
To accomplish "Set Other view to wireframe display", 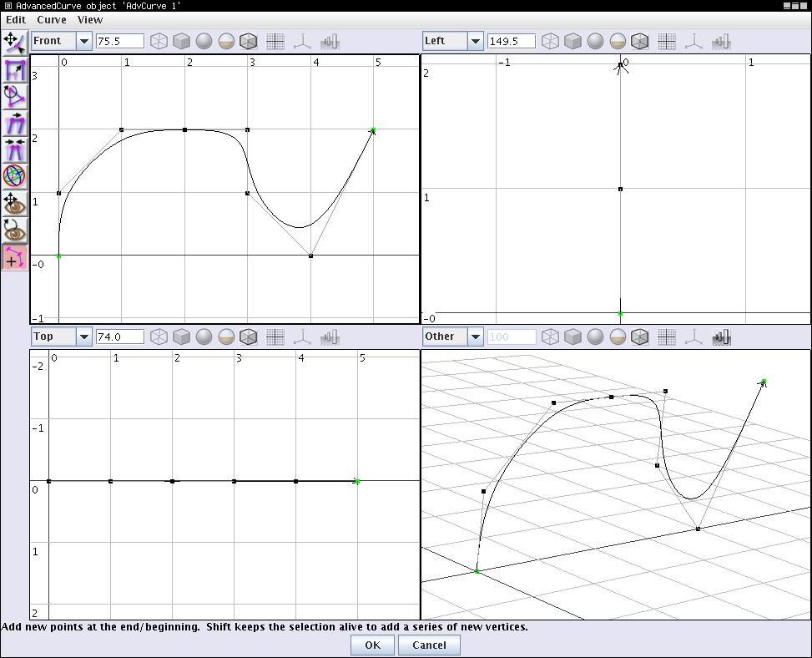I will (x=550, y=337).
